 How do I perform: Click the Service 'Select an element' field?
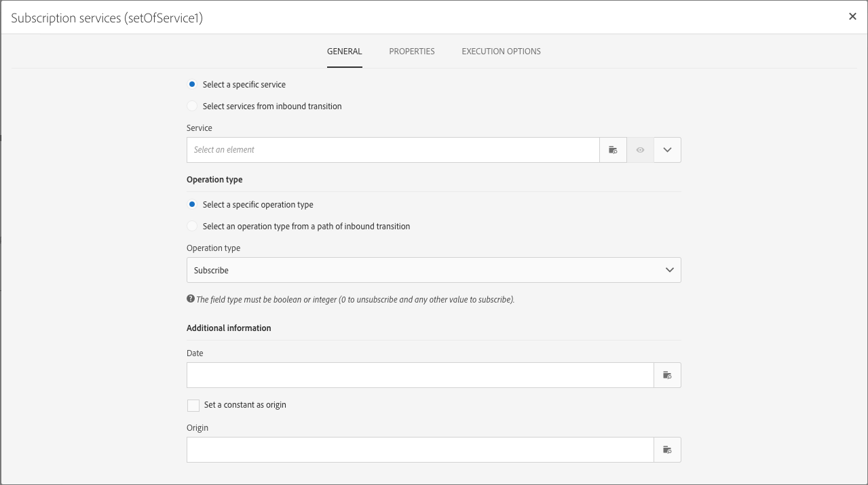[392, 150]
